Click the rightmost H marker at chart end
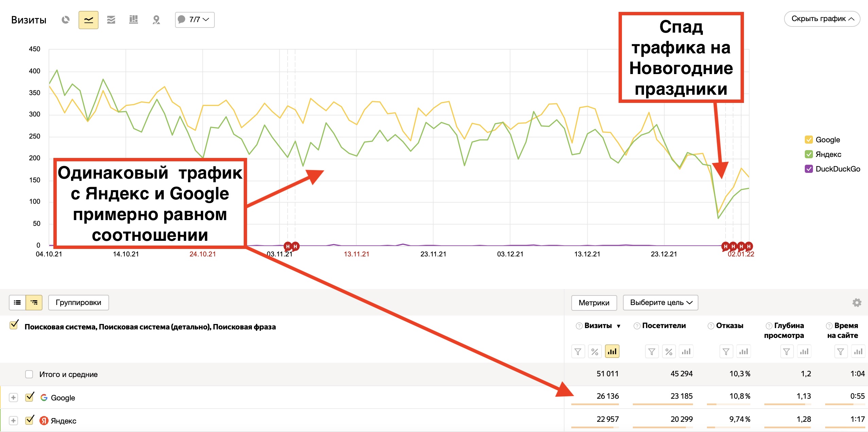The height and width of the screenshot is (432, 868). (749, 246)
